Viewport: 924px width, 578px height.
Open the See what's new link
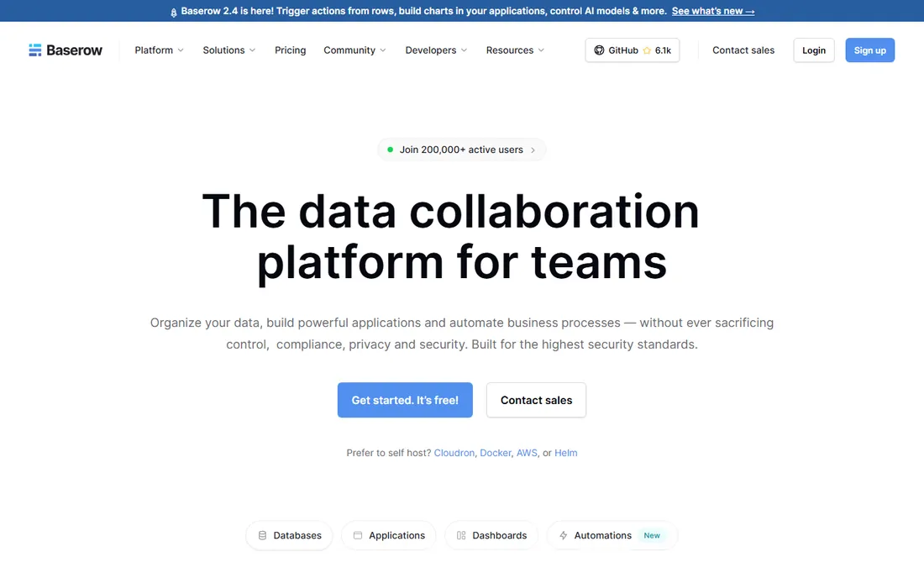pyautogui.click(x=713, y=11)
